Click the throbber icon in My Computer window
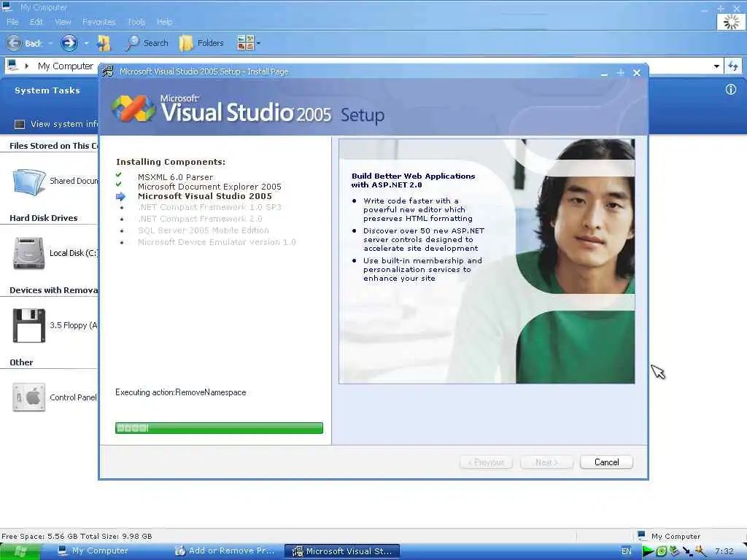747x560 pixels. click(731, 22)
